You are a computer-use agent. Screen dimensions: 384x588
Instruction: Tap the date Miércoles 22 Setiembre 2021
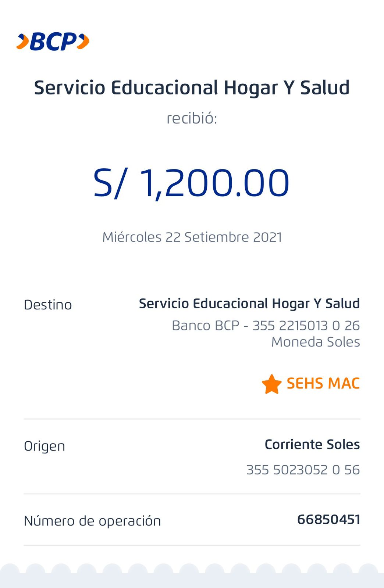tap(192, 237)
